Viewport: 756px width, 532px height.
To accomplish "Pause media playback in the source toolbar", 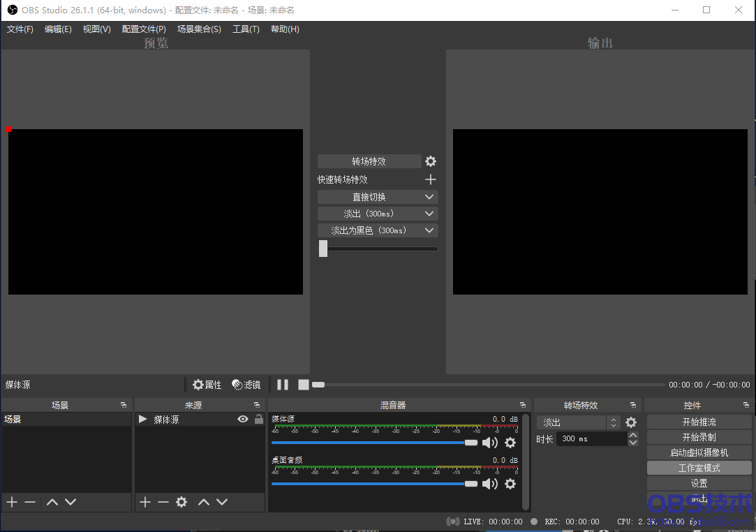I will pos(283,385).
